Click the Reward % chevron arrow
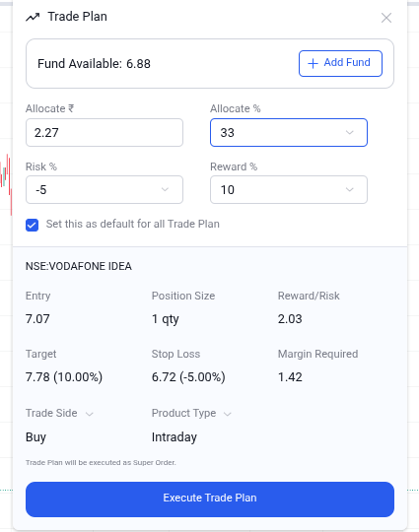 [349, 190]
